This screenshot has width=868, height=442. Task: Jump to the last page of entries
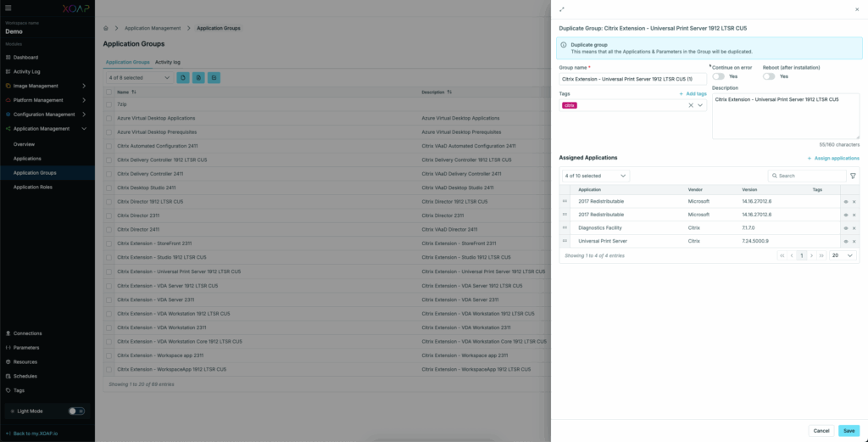tap(821, 255)
